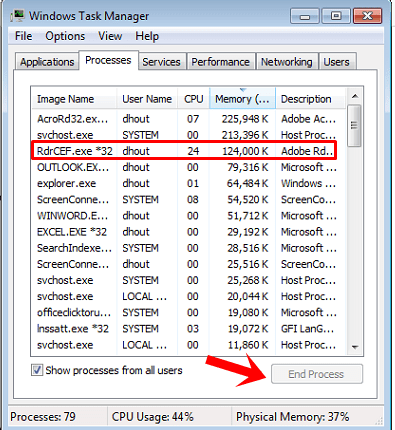Click the Windows Task Manager title bar icon
Screen dimensions: 395x430
coord(17,16)
